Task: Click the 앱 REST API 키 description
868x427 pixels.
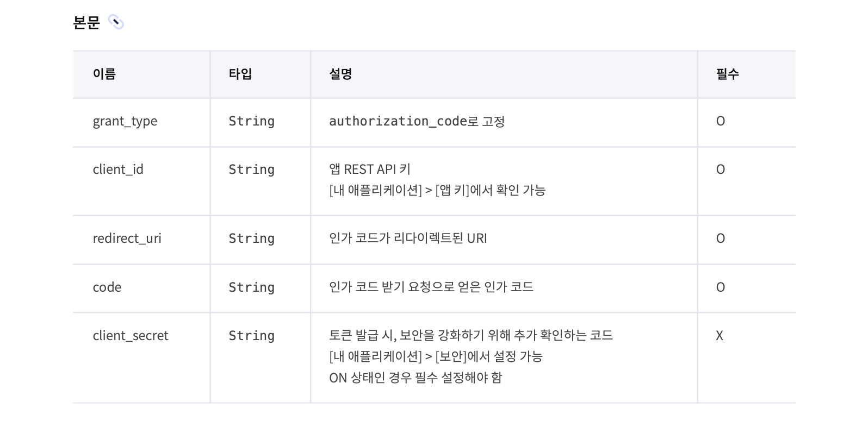Action: click(370, 169)
